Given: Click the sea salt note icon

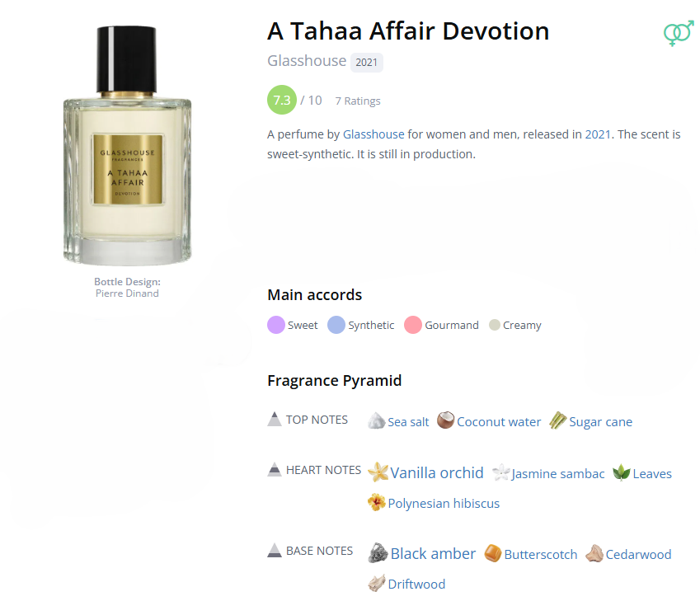Looking at the screenshot, I should point(376,420).
